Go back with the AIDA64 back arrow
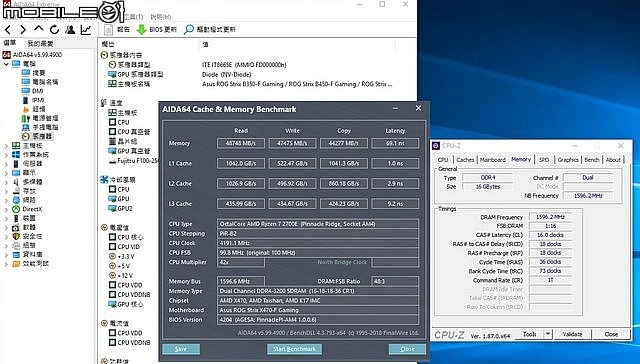The image size is (640, 364). (x=8, y=29)
